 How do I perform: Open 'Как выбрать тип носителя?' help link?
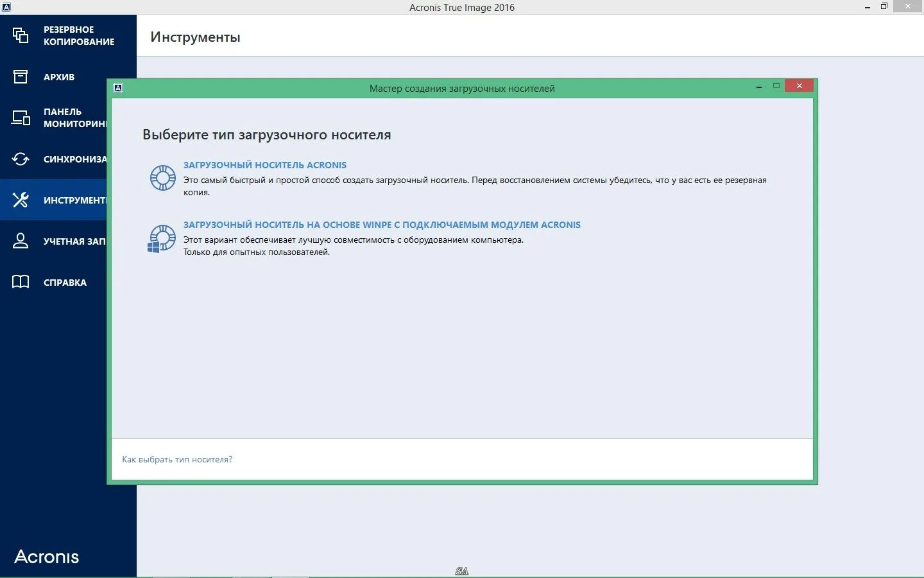[177, 459]
